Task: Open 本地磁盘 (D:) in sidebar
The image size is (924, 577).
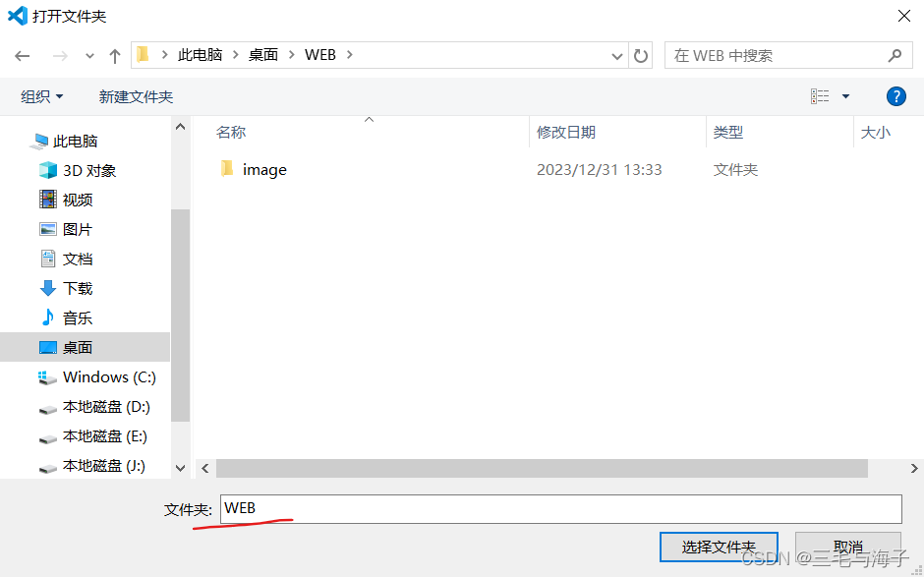Action: coord(106,407)
